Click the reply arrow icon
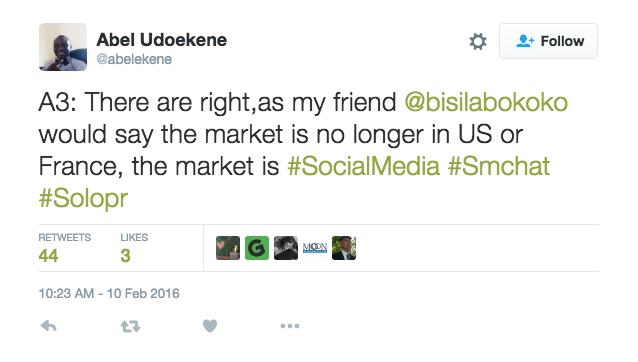This screenshot has height=362, width=638. pyautogui.click(x=48, y=326)
